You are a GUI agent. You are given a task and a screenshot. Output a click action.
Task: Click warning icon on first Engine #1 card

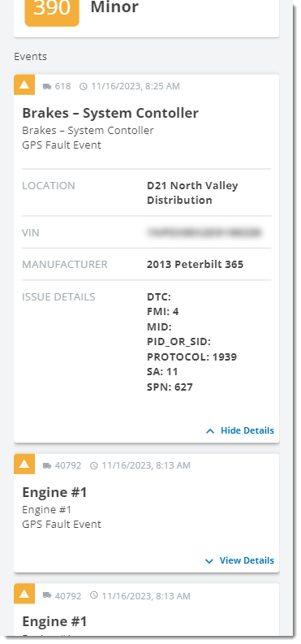coord(24,464)
